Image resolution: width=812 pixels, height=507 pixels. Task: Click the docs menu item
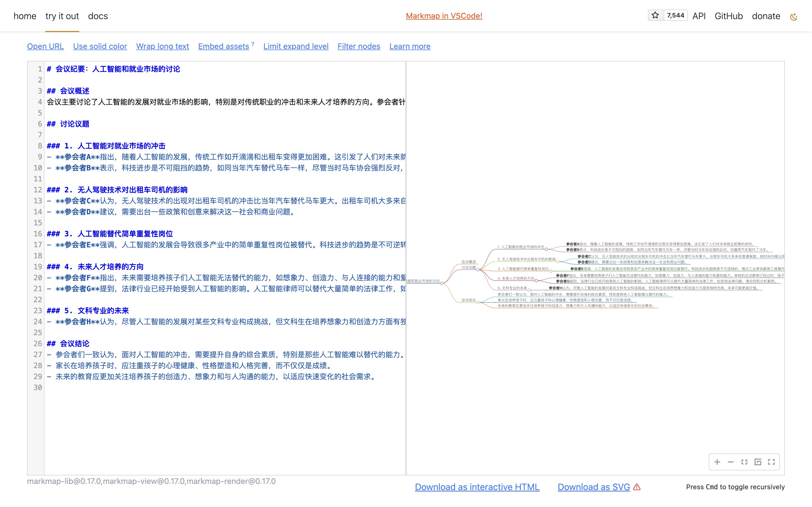click(x=98, y=16)
